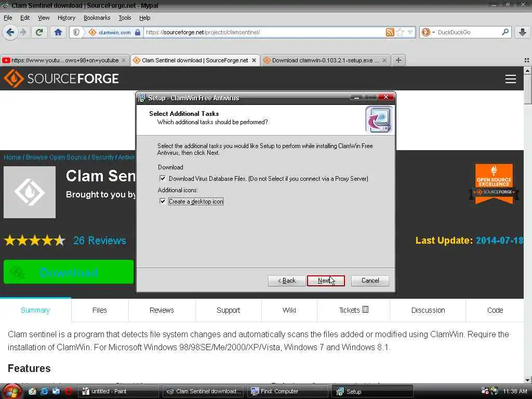This screenshot has width=532, height=399.
Task: Close the Clam Sentinel download tab
Action: [x=254, y=60]
